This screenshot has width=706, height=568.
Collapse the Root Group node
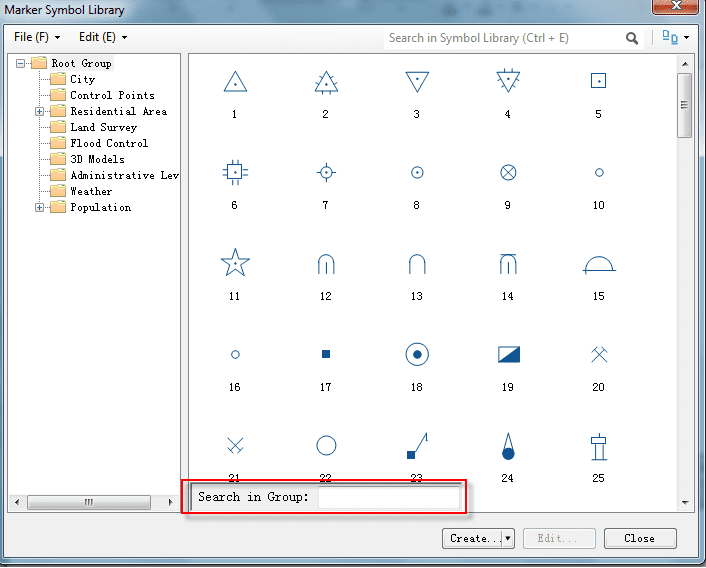click(x=22, y=64)
